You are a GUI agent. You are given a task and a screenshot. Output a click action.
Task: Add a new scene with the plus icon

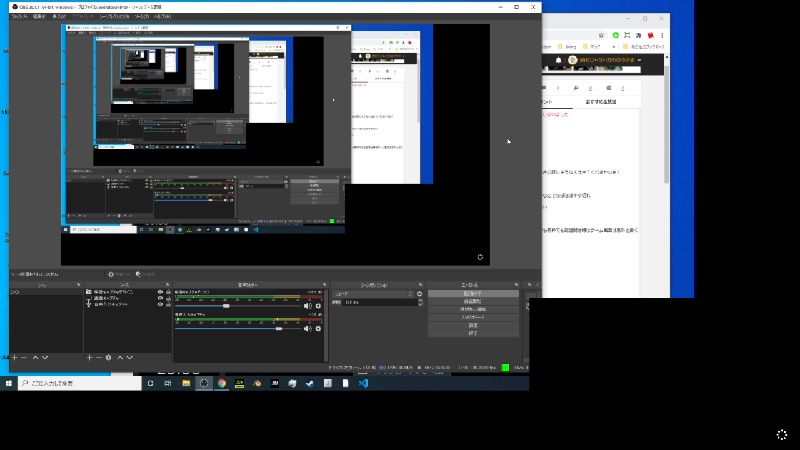tap(14, 357)
